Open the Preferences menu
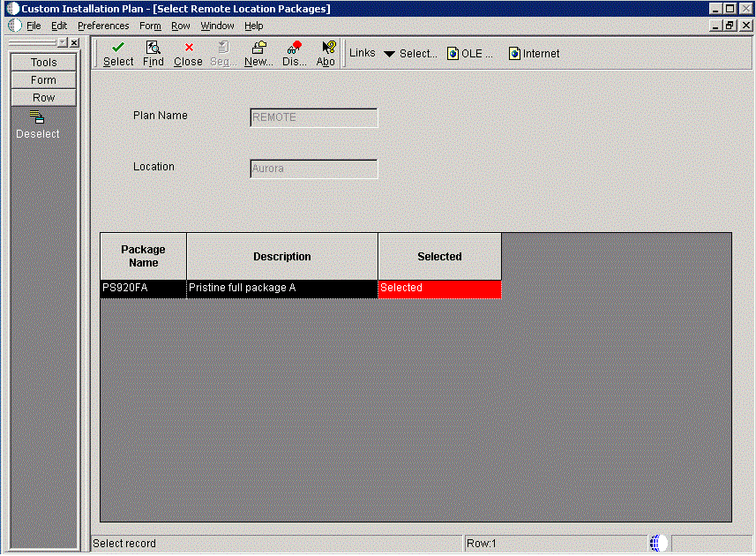Viewport: 756px width, 556px height. 103,26
